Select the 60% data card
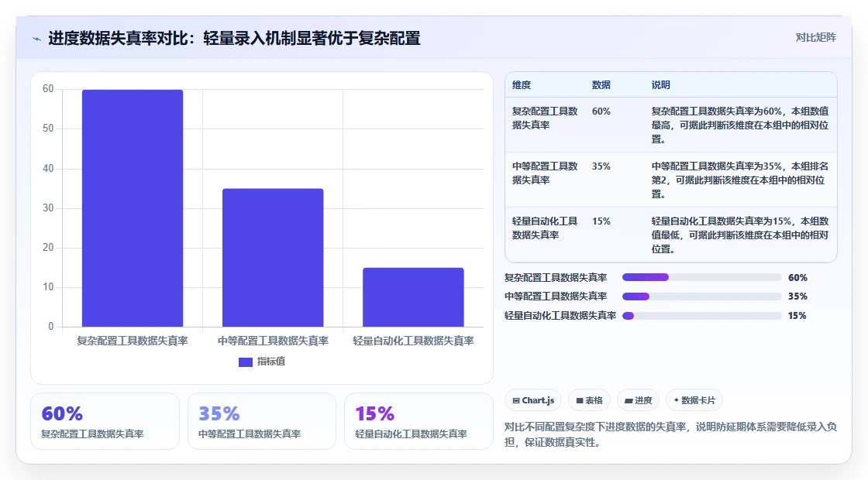The image size is (868, 480). (x=105, y=421)
